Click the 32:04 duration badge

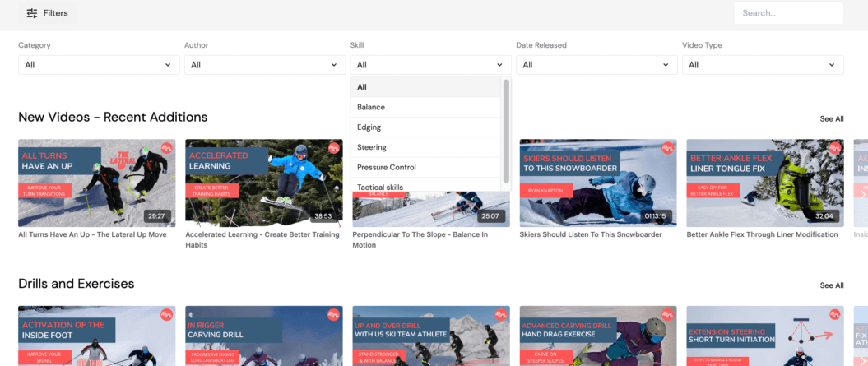pyautogui.click(x=826, y=216)
